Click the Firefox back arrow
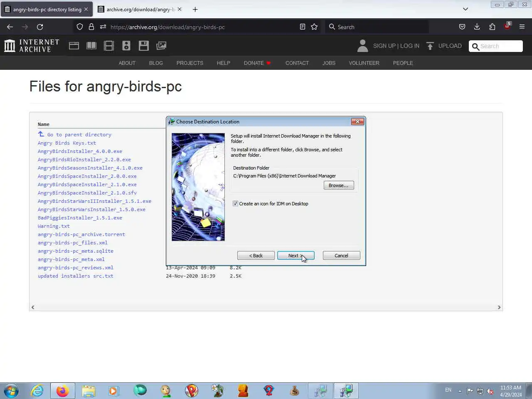Image resolution: width=532 pixels, height=399 pixels. (x=10, y=27)
